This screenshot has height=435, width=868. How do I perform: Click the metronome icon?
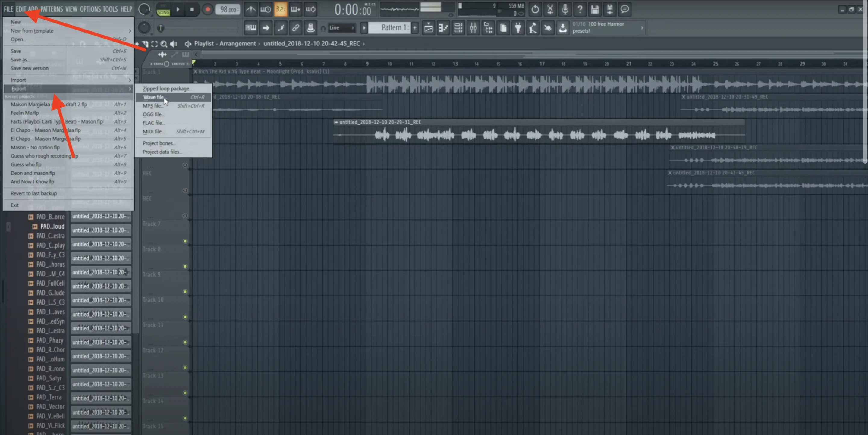250,9
